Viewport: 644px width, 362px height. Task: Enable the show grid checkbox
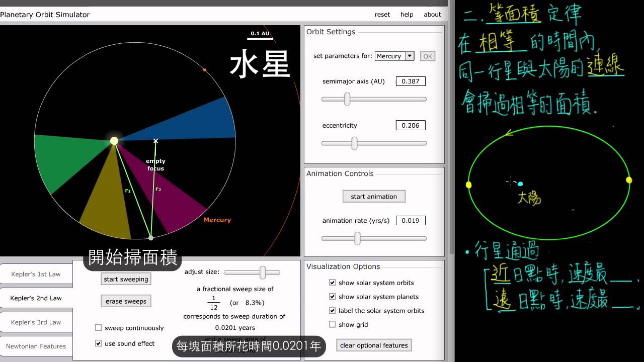tap(332, 325)
